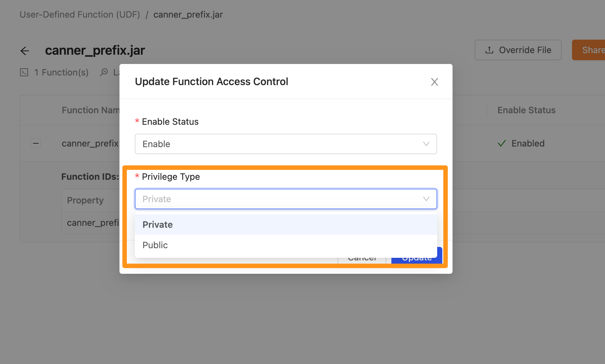Click the back arrow beside canner_prefix.jar
The height and width of the screenshot is (364, 605).
(25, 51)
